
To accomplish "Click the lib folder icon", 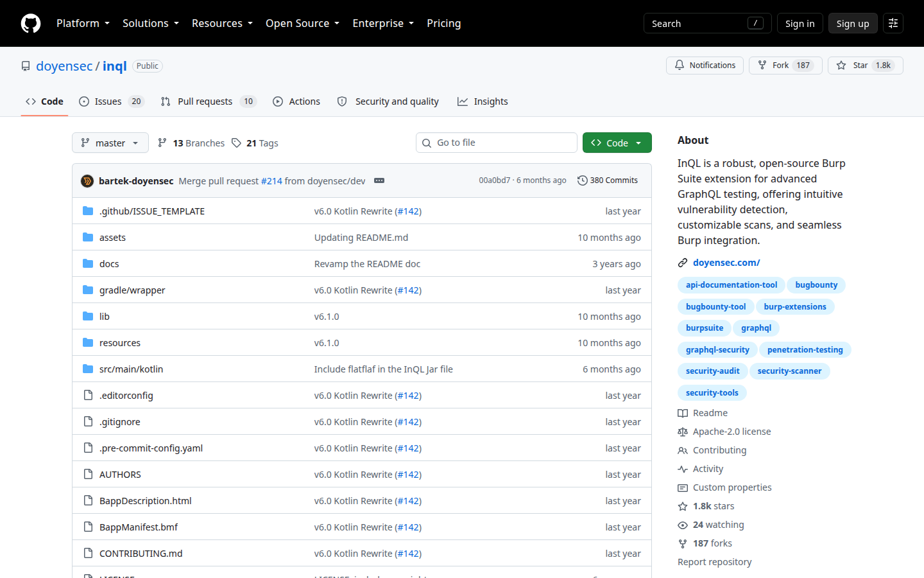I will (x=88, y=316).
